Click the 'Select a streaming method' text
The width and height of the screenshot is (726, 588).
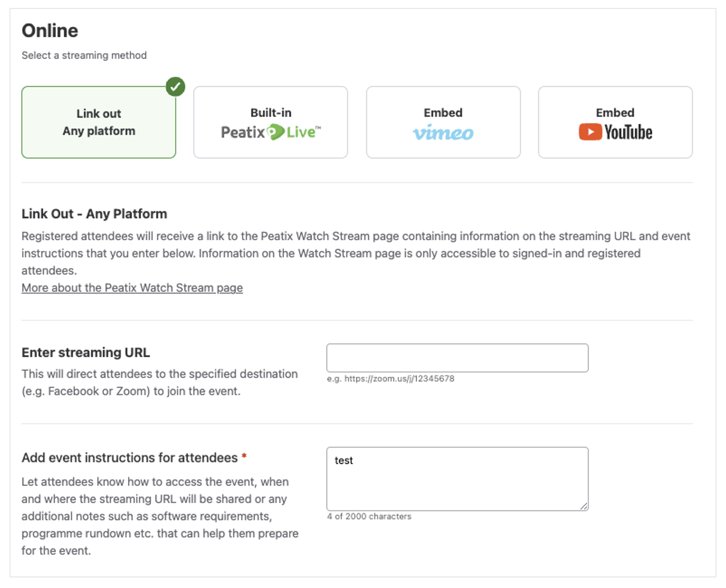pos(84,55)
